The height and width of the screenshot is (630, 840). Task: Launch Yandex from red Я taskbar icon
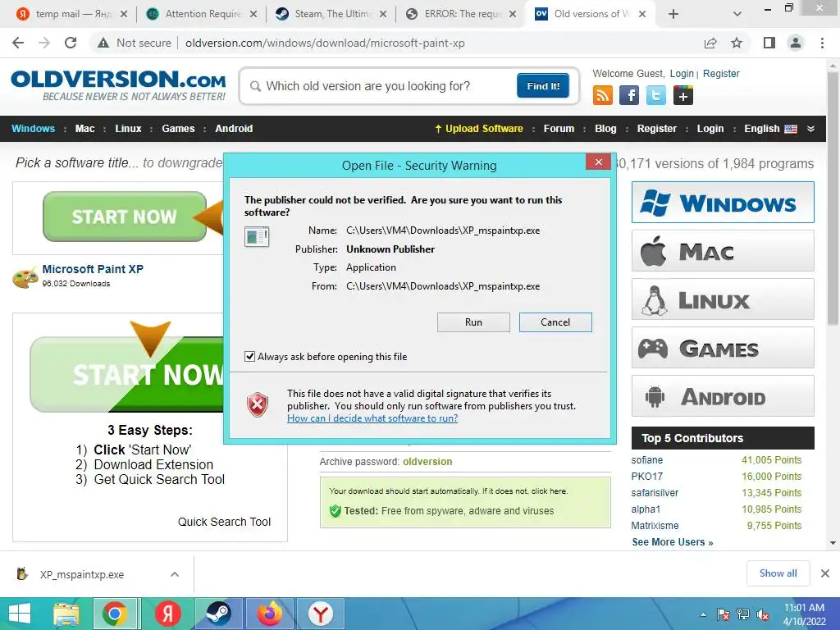[167, 614]
